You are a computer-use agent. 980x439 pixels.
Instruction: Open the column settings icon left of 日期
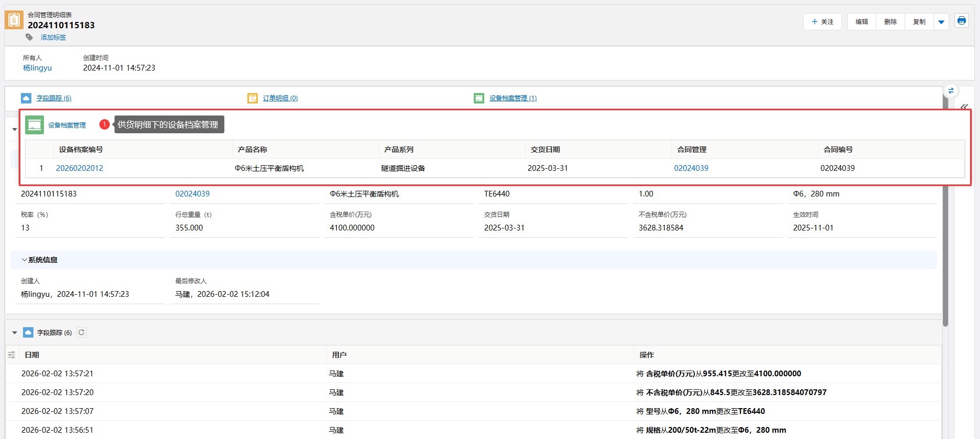pyautogui.click(x=12, y=355)
